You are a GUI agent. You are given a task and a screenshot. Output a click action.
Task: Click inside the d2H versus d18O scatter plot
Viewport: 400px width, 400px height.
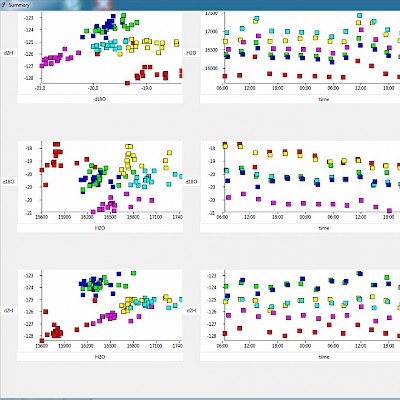(x=111, y=48)
